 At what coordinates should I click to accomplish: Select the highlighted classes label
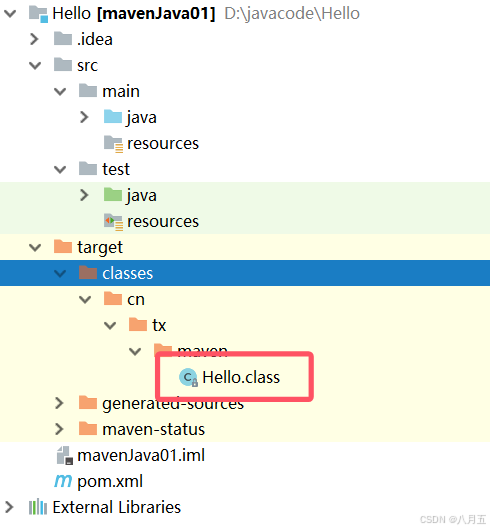click(128, 273)
